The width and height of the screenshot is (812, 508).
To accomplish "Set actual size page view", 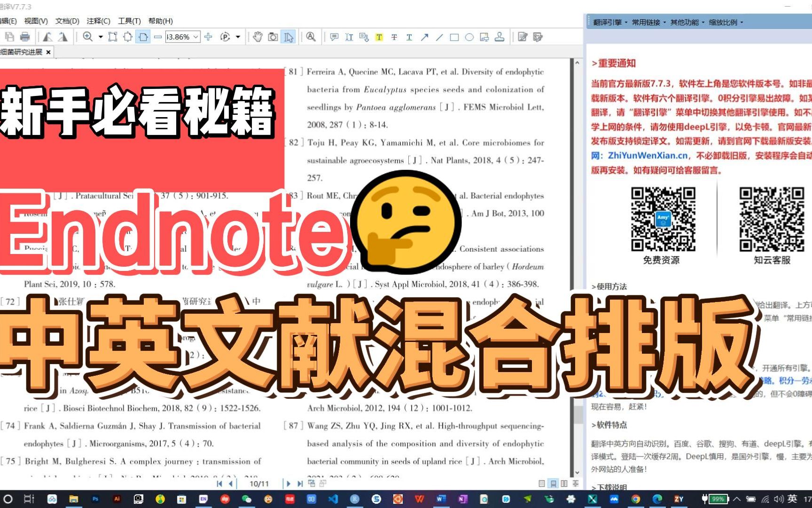I will [x=113, y=37].
